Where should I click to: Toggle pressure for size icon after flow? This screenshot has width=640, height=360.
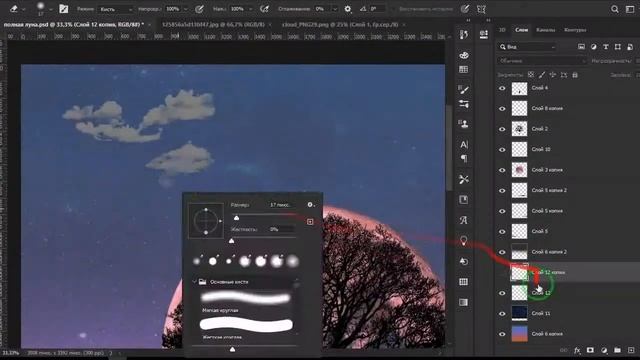(x=264, y=9)
